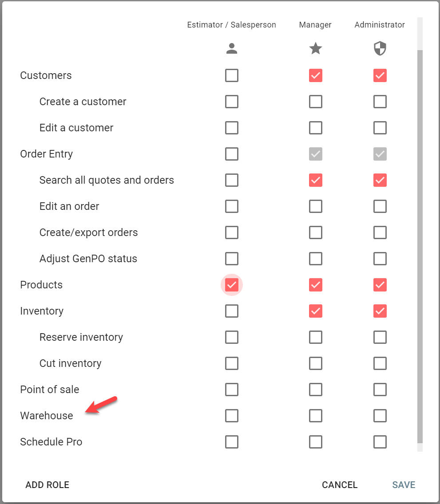Enable Schedule Pro for Administrator
Screen dimensions: 440x504
[x=380, y=442]
